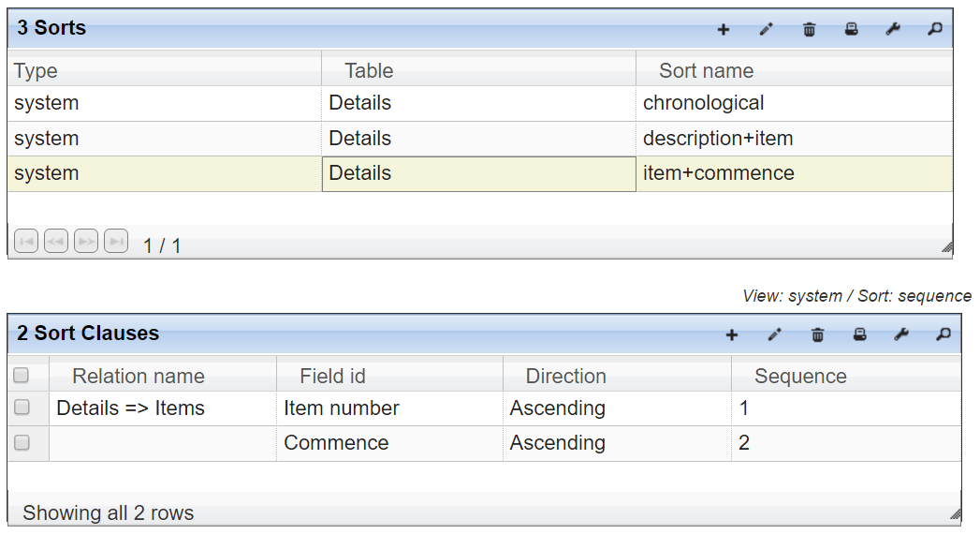Delete sort with trash icon in Sorts panel
980x534 pixels.
tap(809, 29)
